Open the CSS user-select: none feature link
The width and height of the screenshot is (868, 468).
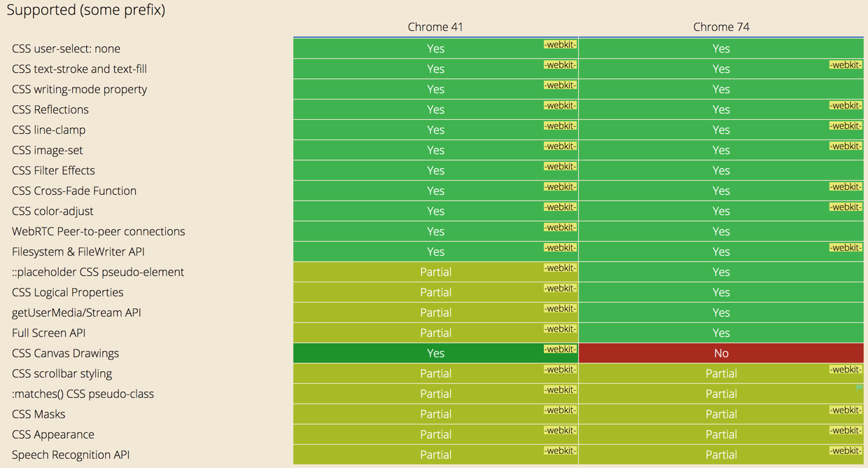[x=66, y=49]
